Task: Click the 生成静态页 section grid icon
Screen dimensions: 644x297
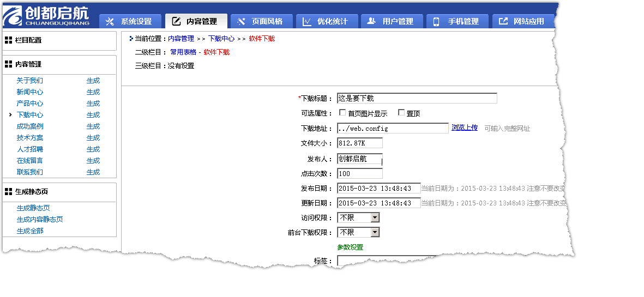Action: pyautogui.click(x=8, y=192)
